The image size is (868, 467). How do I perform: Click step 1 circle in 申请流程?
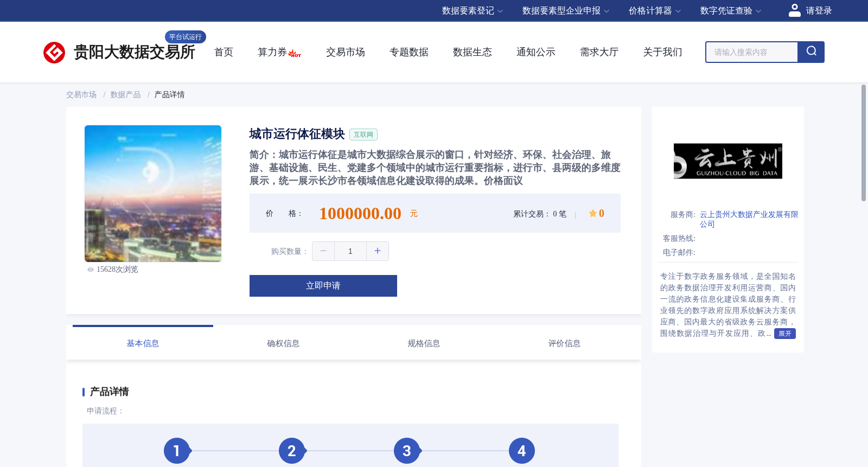point(177,451)
